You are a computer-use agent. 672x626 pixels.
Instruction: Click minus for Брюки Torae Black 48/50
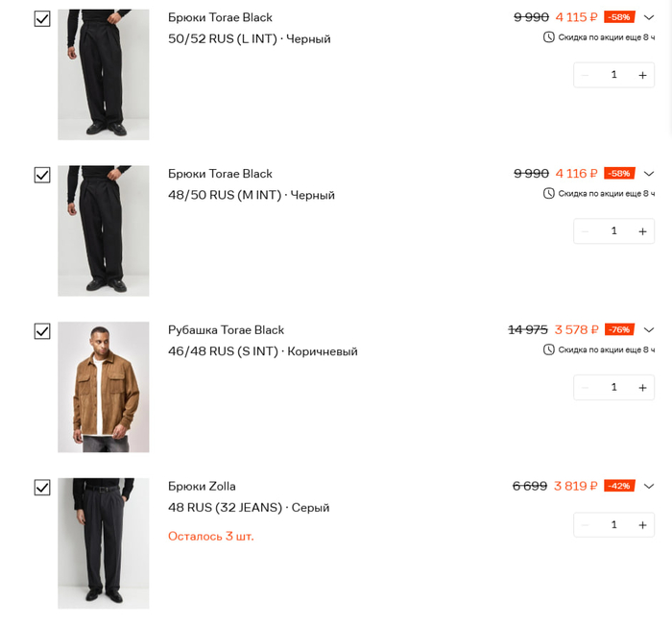(x=585, y=231)
